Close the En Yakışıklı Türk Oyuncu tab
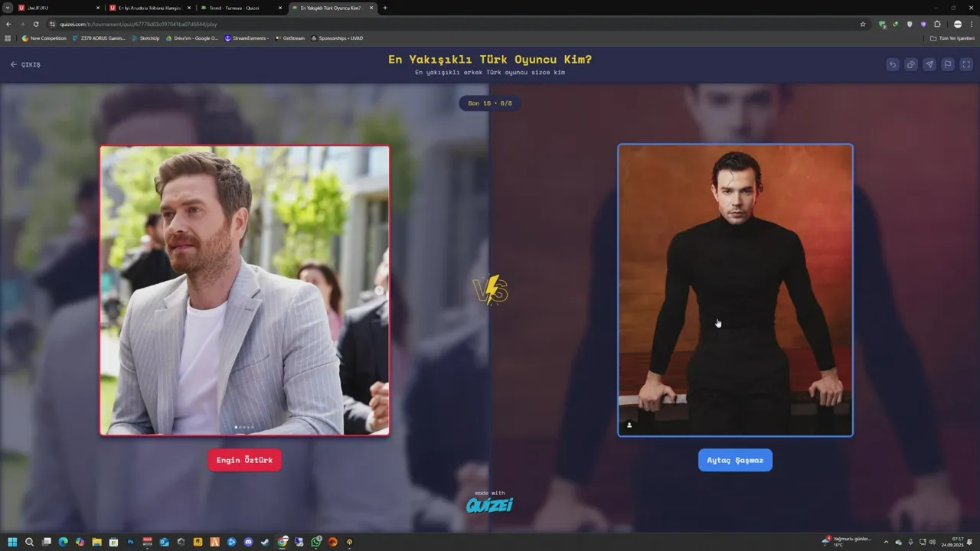The image size is (980, 551). [x=371, y=8]
